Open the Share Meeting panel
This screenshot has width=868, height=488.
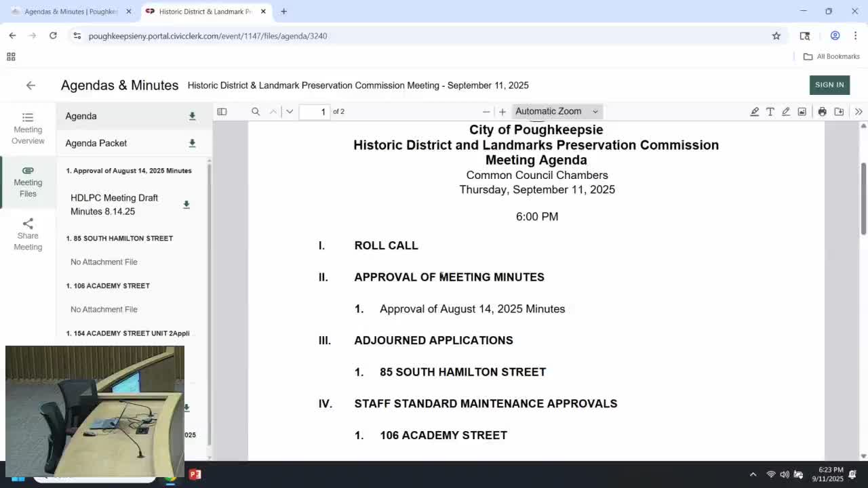[x=28, y=234]
